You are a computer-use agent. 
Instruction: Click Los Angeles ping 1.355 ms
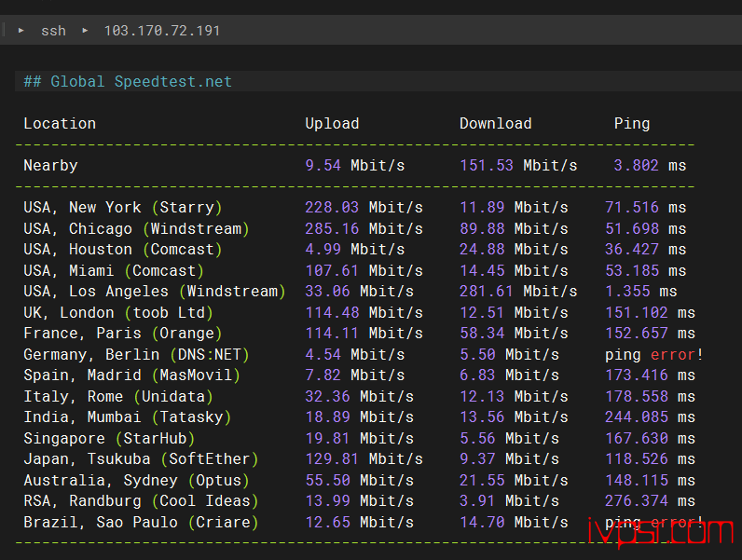pos(641,292)
